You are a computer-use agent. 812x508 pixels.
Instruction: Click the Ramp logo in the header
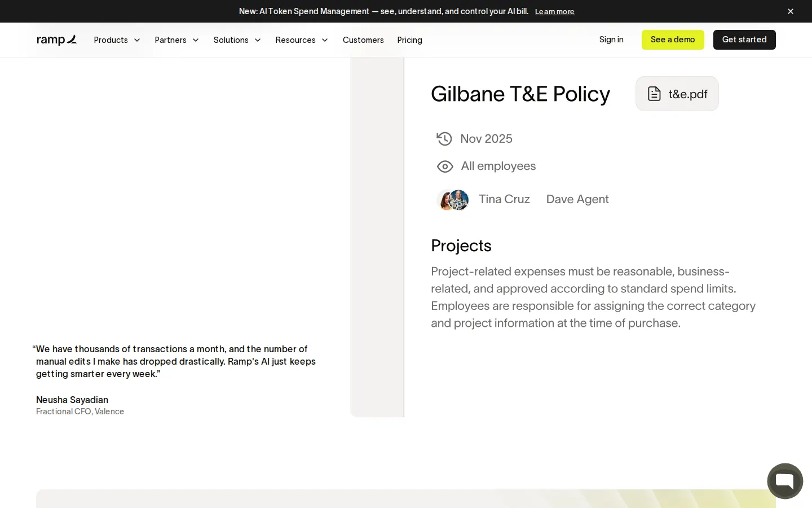pos(56,40)
